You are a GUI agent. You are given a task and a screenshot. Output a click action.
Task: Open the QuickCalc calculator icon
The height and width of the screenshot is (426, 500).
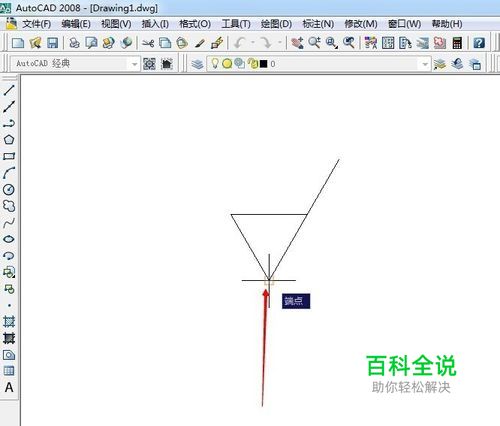457,43
